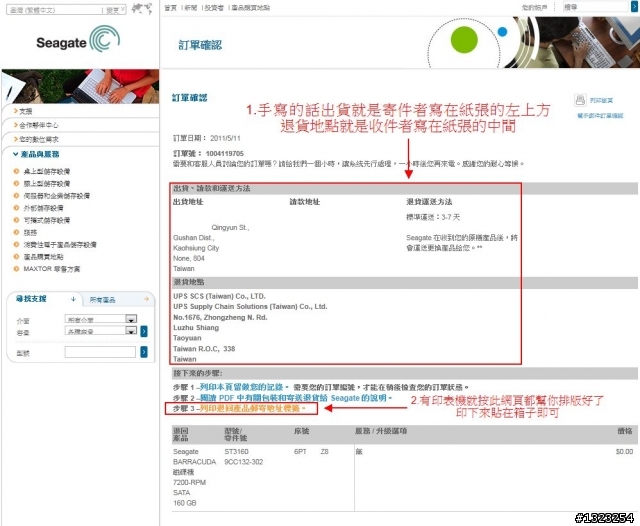Click order number 1004119705

224,153
